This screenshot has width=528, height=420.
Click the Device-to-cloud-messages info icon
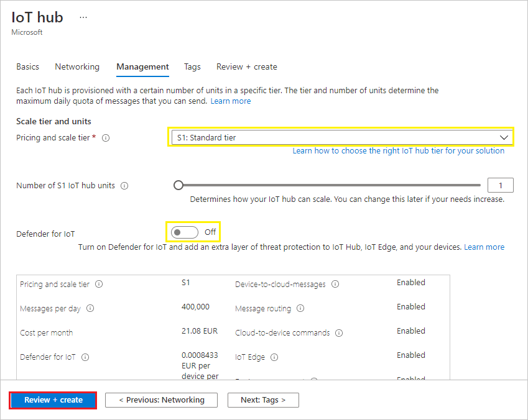click(x=336, y=283)
